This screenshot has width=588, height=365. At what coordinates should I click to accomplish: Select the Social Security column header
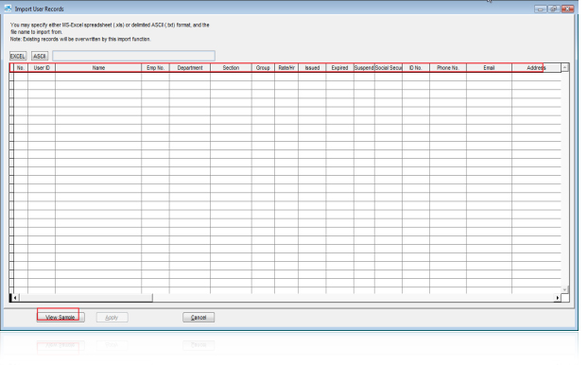pyautogui.click(x=389, y=68)
